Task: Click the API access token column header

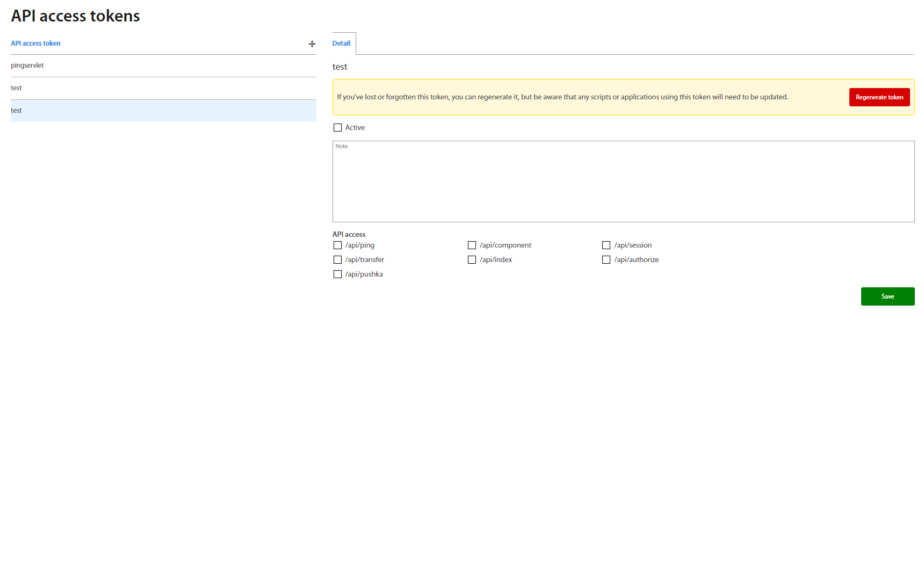Action: point(35,44)
